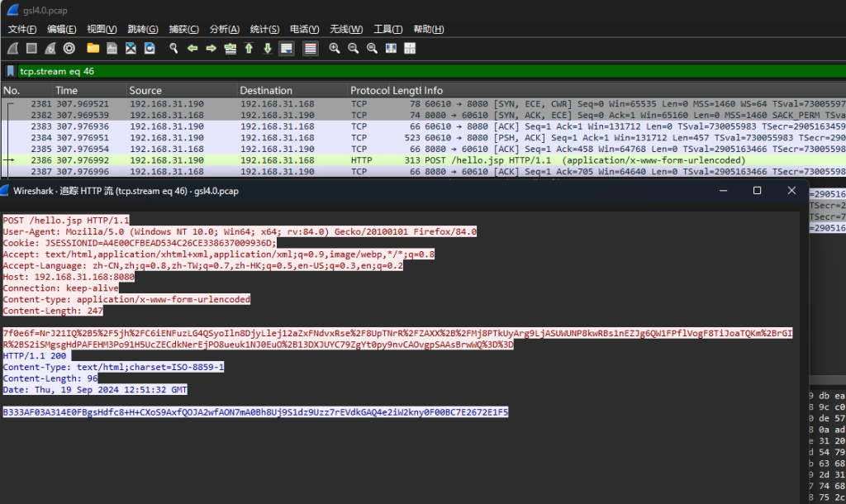
Task: Select packet 2386 POST /hello.jsp row
Action: 413,160
